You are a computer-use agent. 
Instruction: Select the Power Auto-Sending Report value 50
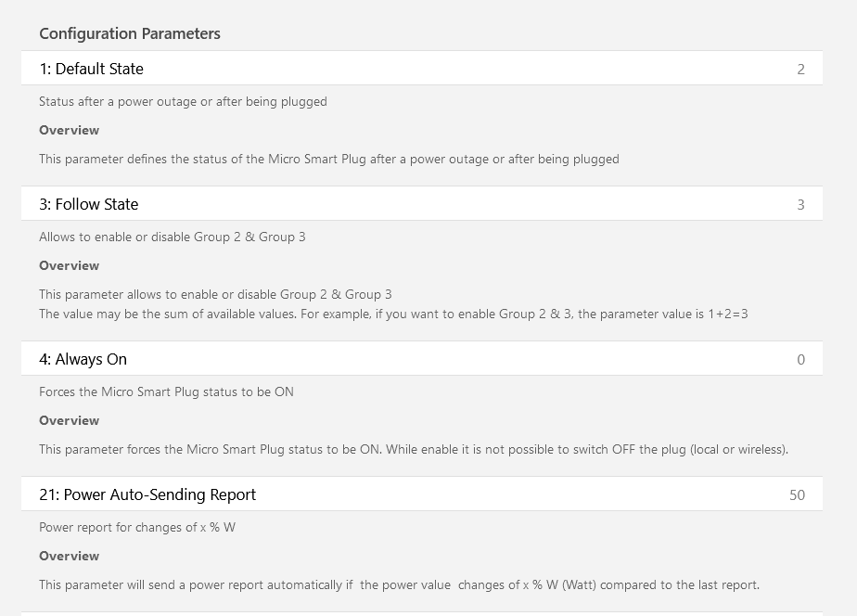click(797, 495)
